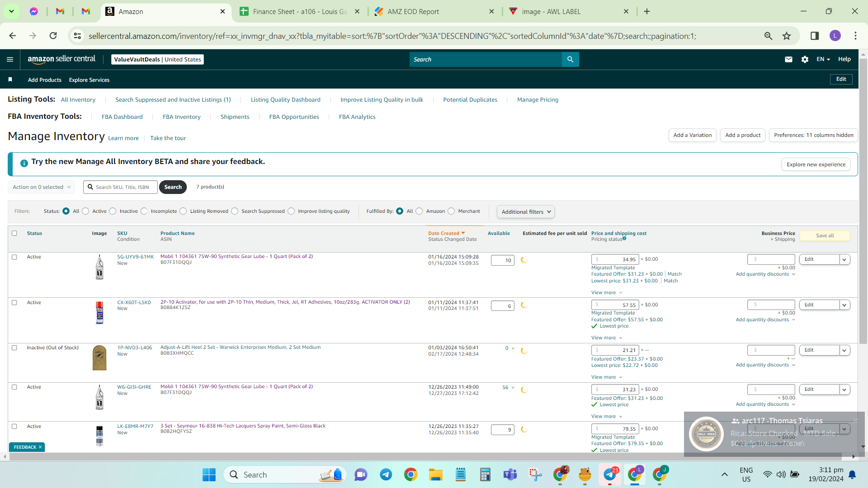Open a new browser tab
Image resolution: width=868 pixels, height=488 pixels.
[x=647, y=11]
